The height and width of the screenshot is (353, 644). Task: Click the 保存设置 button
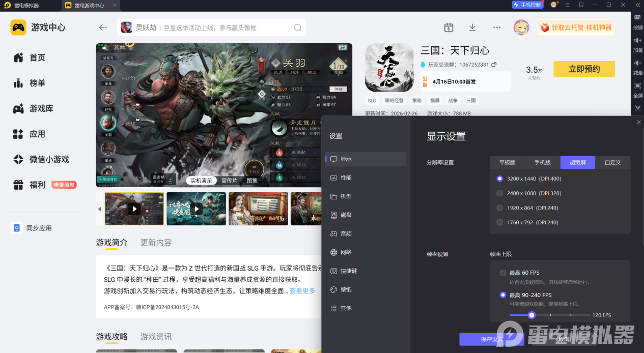click(x=492, y=339)
